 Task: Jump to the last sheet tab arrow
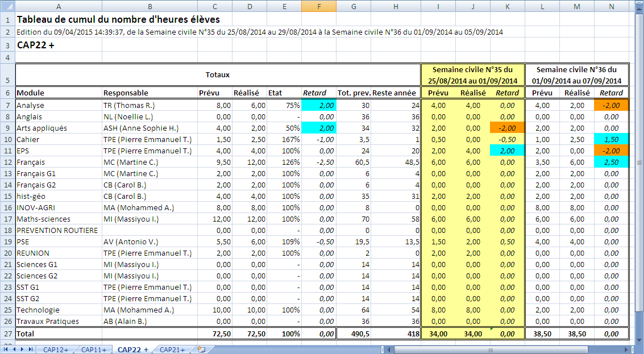click(31, 349)
